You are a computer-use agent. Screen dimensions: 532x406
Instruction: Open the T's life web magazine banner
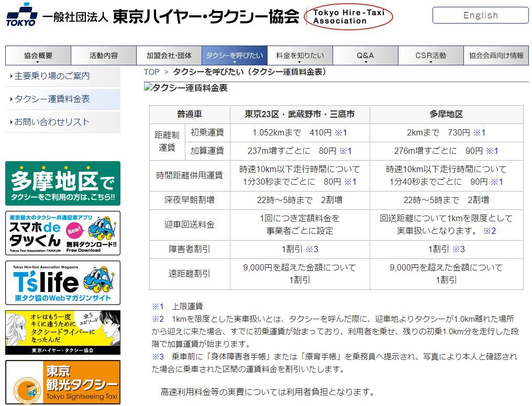(62, 283)
